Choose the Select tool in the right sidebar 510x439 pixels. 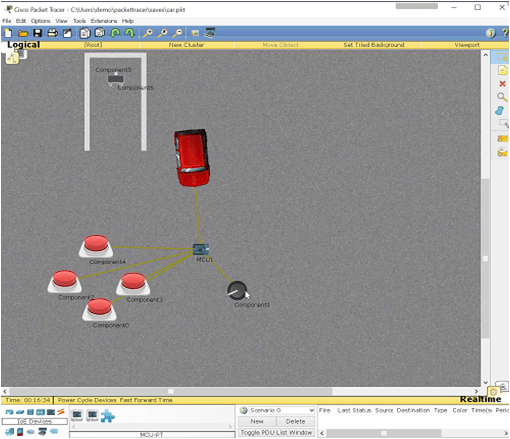[x=502, y=57]
